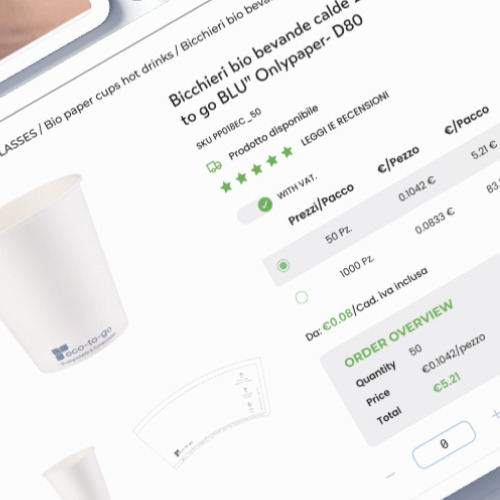Click the 0.0833 € price per piece row
Viewport: 500px width, 500px height.
coord(434,221)
